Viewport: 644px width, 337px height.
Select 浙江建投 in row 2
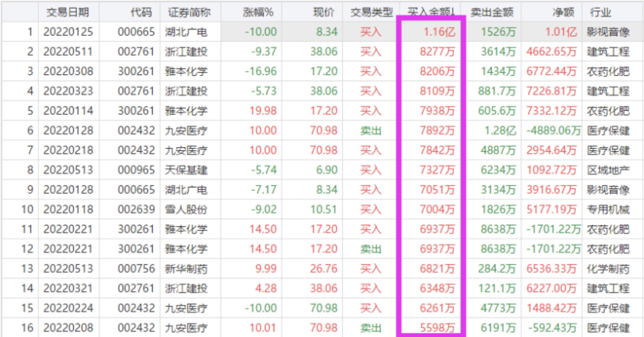pos(186,52)
